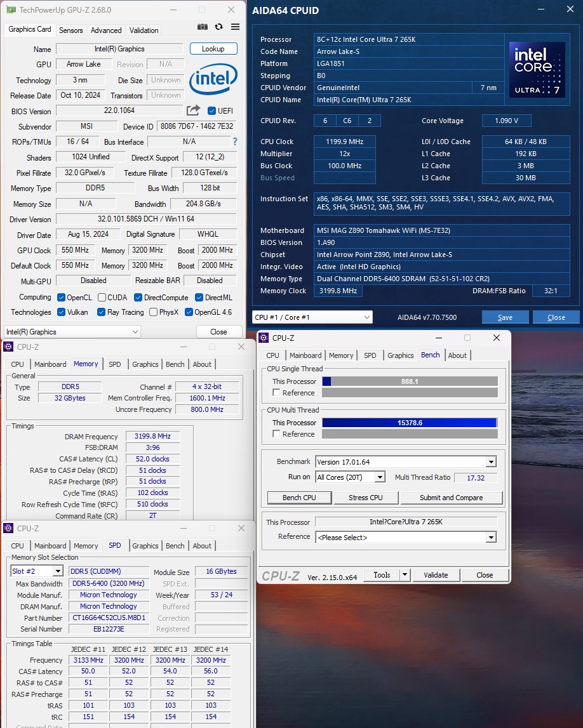Click the CPU Single Thread 888.1 score bar
Viewport: 583px width, 728px height.
(410, 381)
